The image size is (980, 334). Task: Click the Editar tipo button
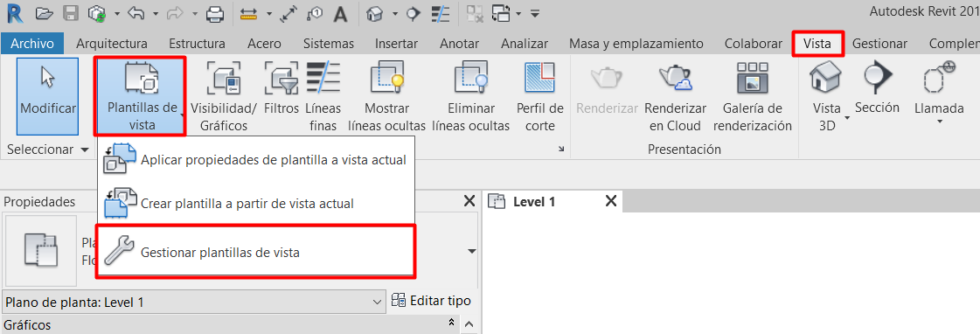(431, 301)
